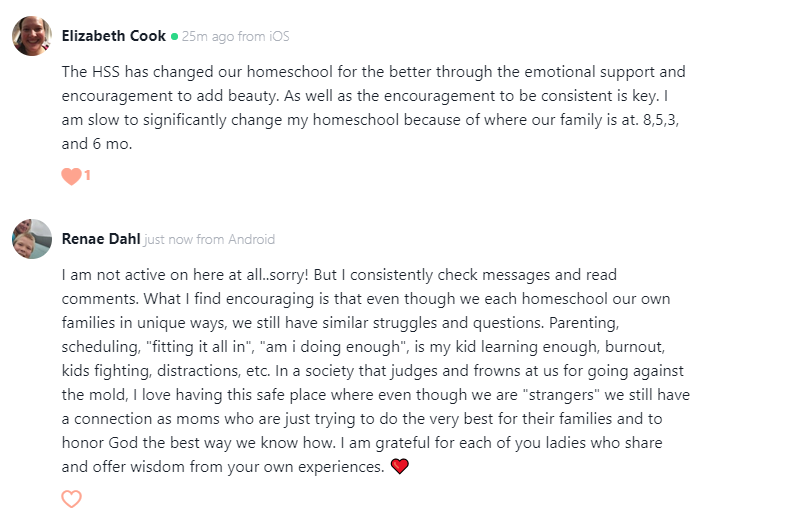Click the just now timestamp
The height and width of the screenshot is (530, 786).
click(x=168, y=240)
